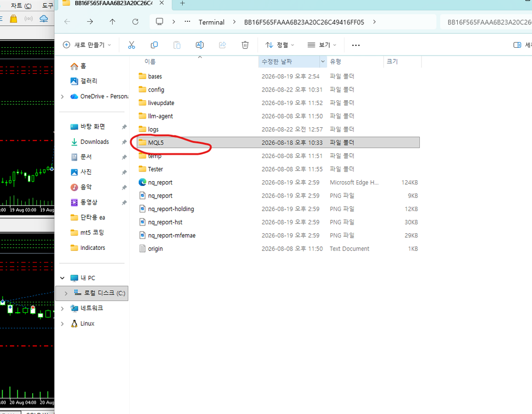532x414 pixels.
Task: Open the 차트 menu in MetaTrader
Action: pyautogui.click(x=21, y=5)
